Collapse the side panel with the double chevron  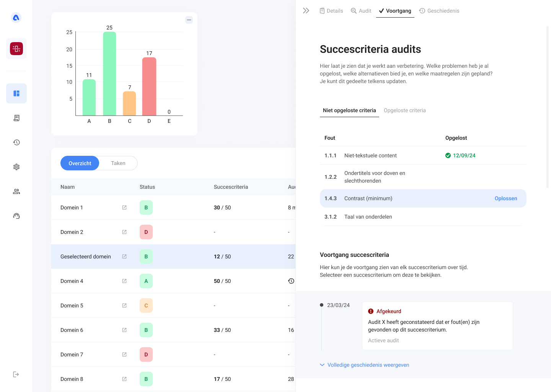coord(306,10)
